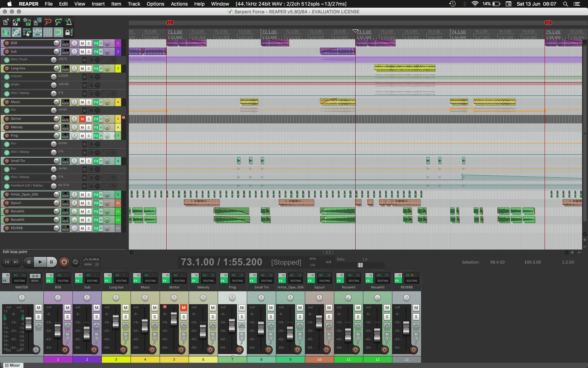Click the 4/4 time signature field
This screenshot has height=368, width=588.
pyautogui.click(x=328, y=262)
